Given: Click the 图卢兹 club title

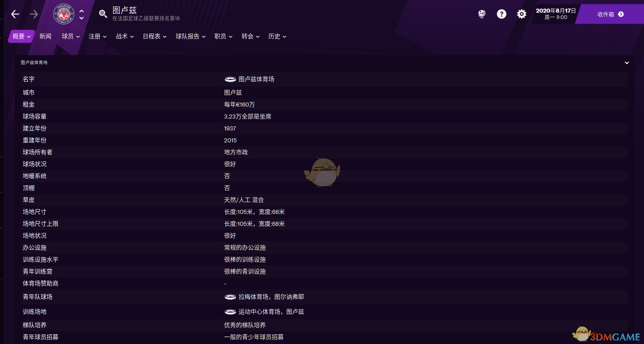Looking at the screenshot, I should pyautogui.click(x=125, y=10).
